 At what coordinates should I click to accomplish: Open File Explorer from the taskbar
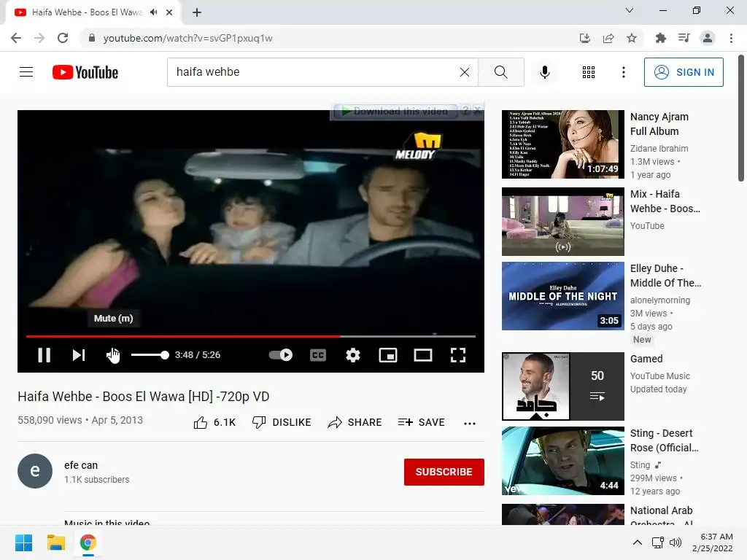click(55, 542)
